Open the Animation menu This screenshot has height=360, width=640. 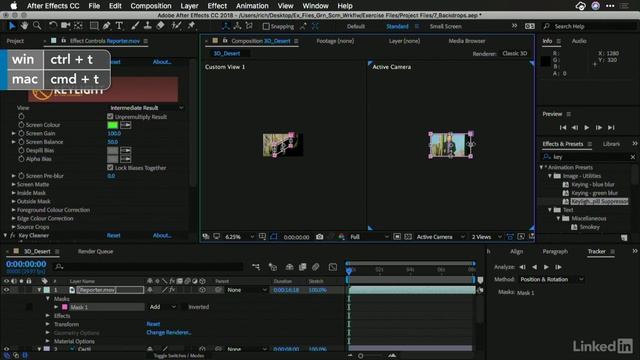click(x=252, y=6)
